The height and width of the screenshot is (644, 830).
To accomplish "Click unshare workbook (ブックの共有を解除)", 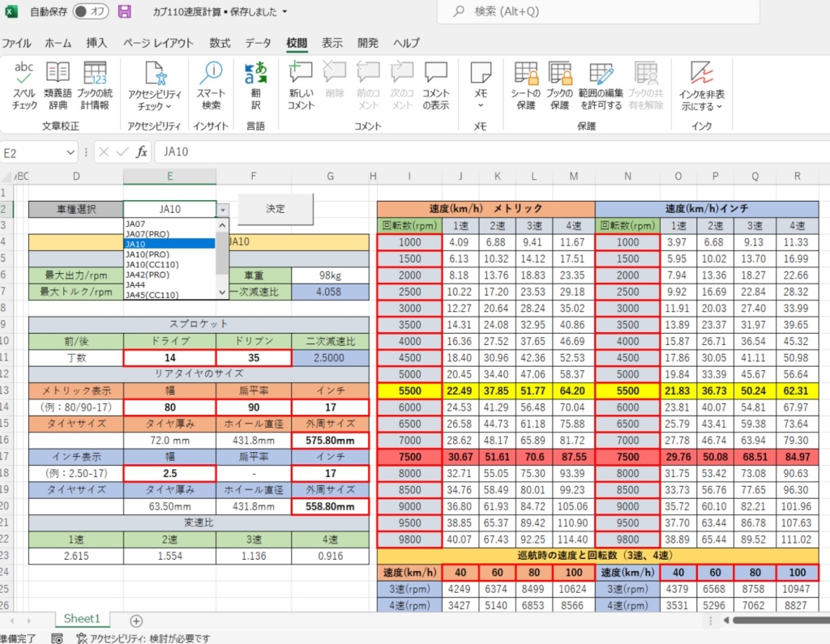I will tap(646, 86).
